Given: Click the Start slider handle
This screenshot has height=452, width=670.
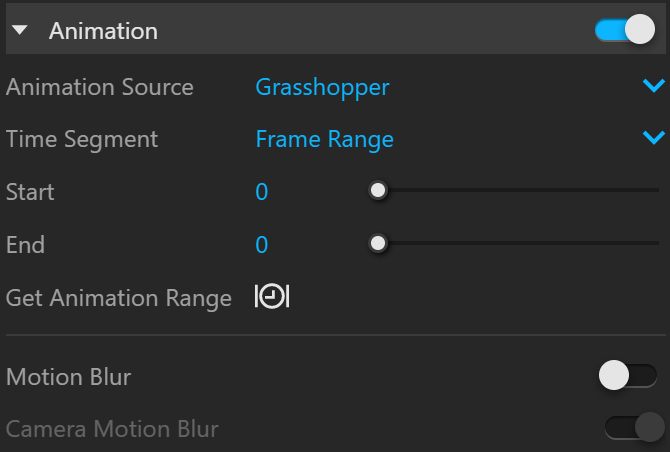Looking at the screenshot, I should click(378, 191).
